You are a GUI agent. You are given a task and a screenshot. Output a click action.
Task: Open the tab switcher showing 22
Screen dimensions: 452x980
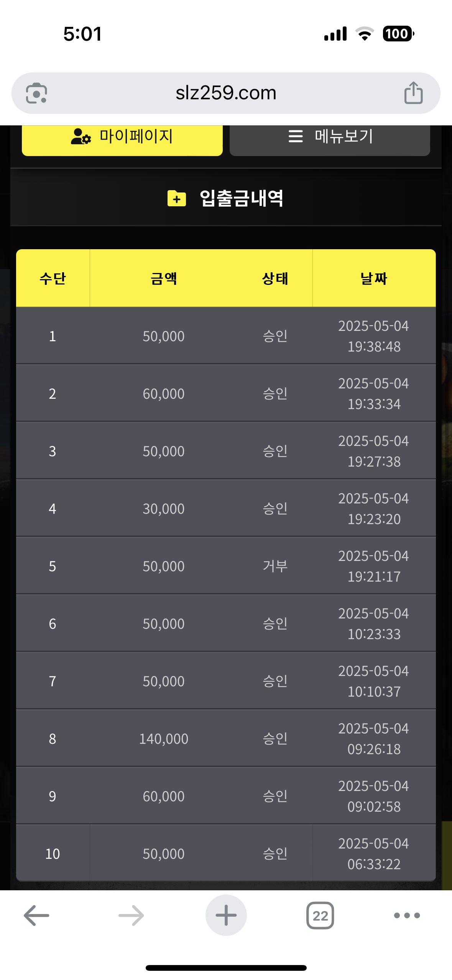click(x=320, y=915)
